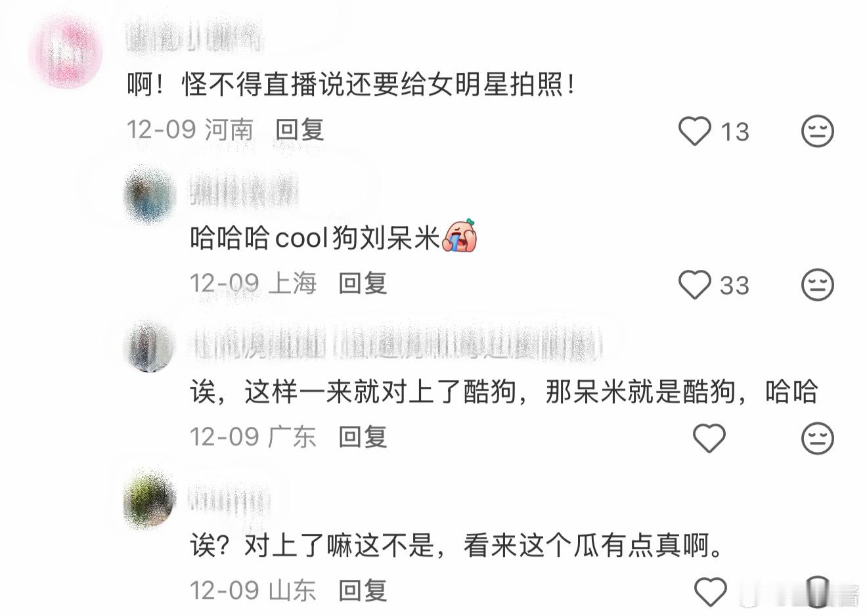
Task: Like the 'cool狗刘呆米' reply from 上海
Action: (x=695, y=284)
